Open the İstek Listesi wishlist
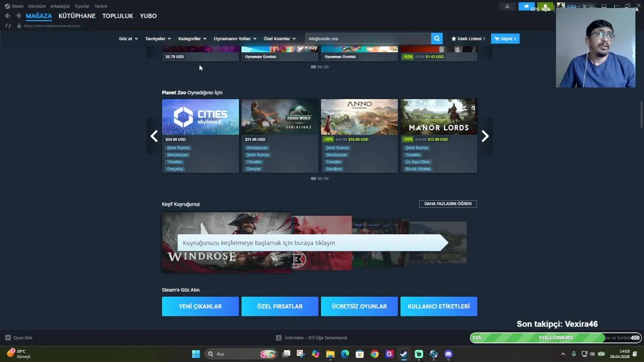 [x=468, y=39]
